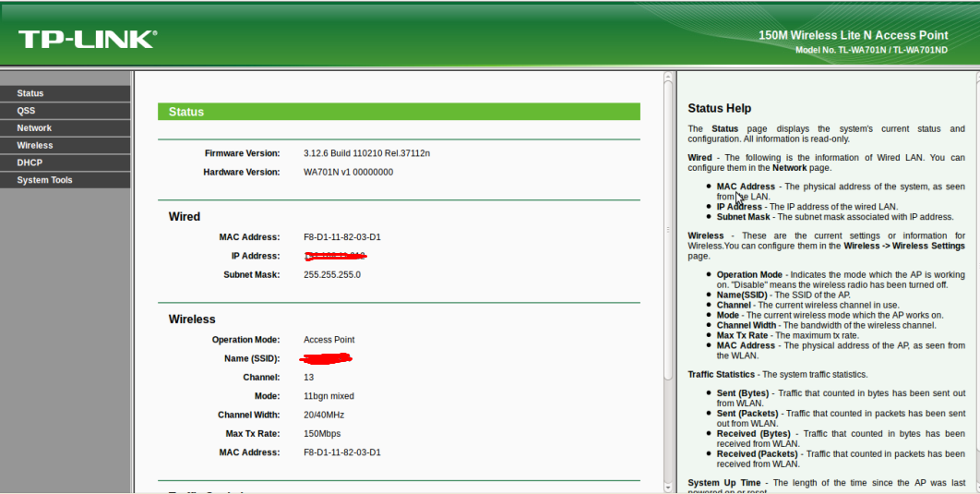980x494 pixels.
Task: Select hardware version WA701N v1 00000000
Action: click(348, 172)
